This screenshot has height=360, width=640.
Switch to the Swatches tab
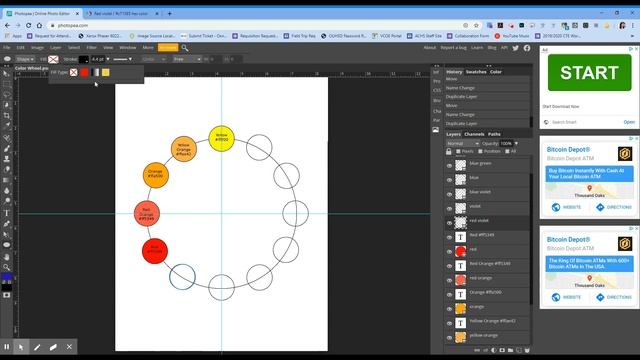pyautogui.click(x=476, y=72)
